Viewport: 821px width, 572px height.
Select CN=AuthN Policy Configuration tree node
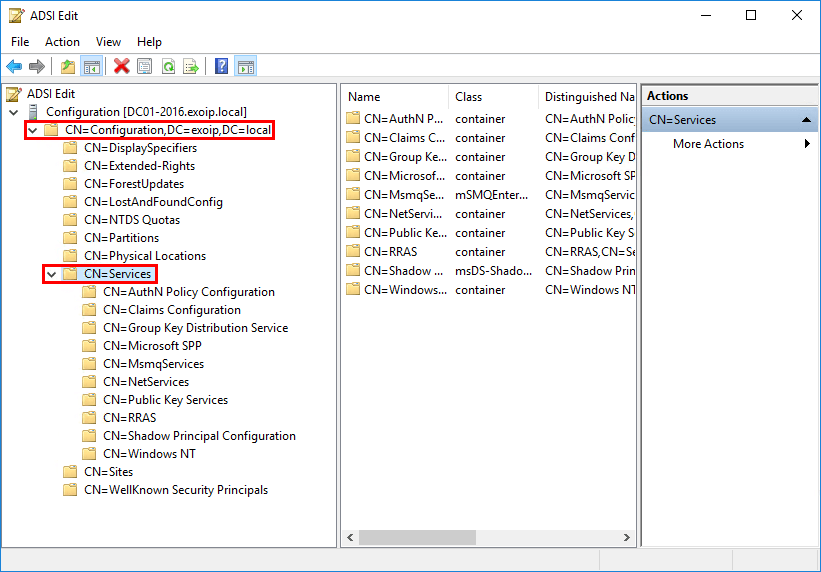tap(189, 292)
